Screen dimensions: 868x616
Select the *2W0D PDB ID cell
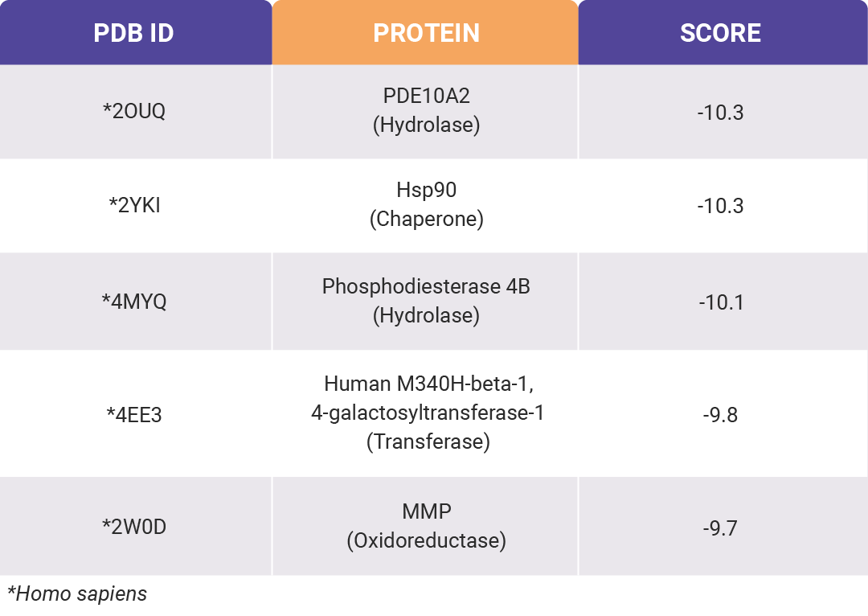136,526
